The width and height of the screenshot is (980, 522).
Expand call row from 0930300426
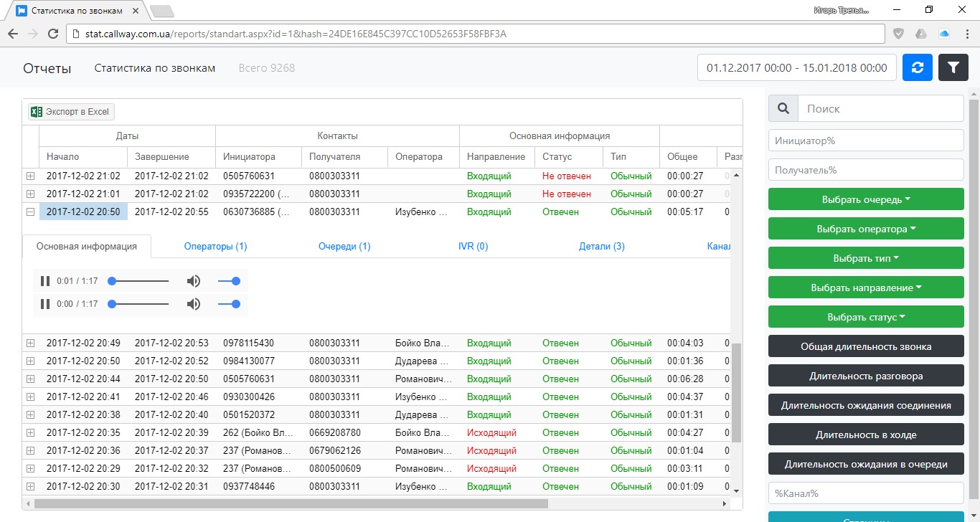tap(30, 397)
